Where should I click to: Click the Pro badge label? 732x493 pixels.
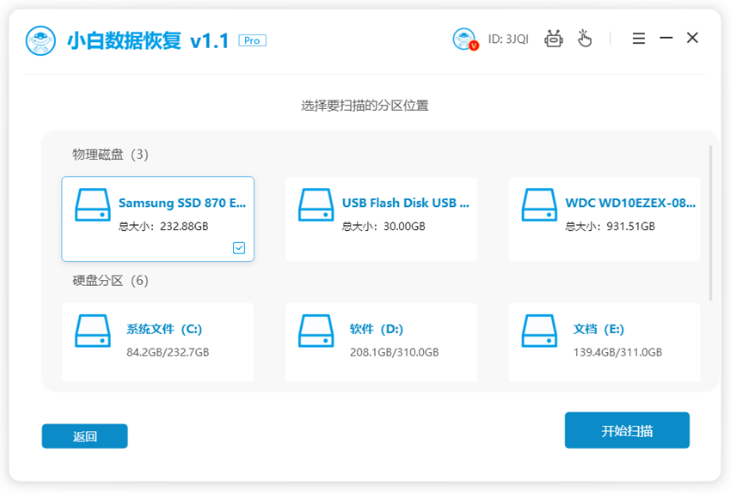[252, 41]
